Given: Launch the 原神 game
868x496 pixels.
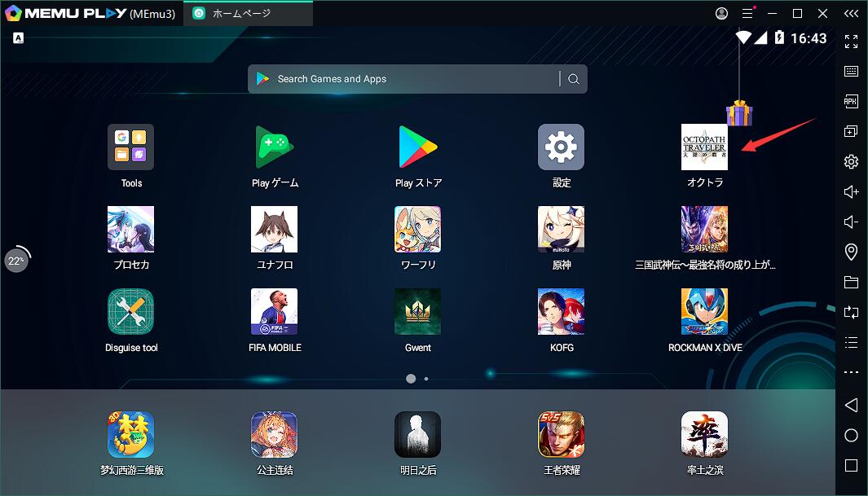Looking at the screenshot, I should pos(560,229).
